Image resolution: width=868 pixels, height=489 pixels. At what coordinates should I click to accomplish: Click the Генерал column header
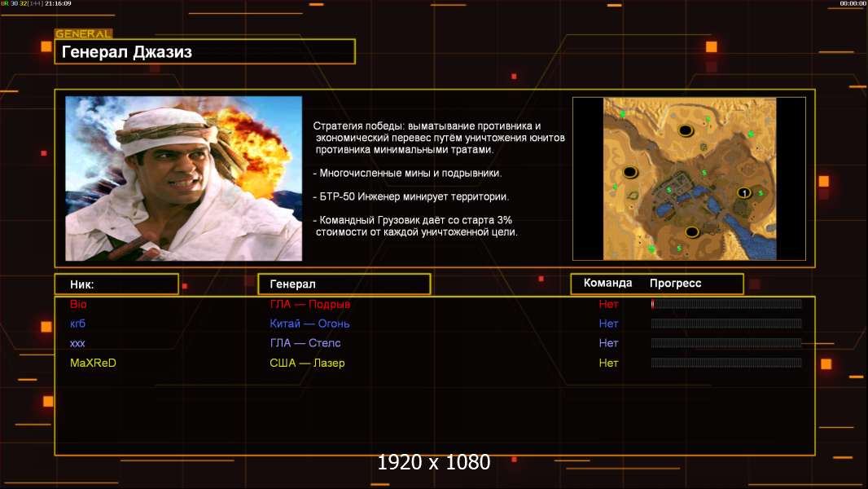(x=344, y=284)
